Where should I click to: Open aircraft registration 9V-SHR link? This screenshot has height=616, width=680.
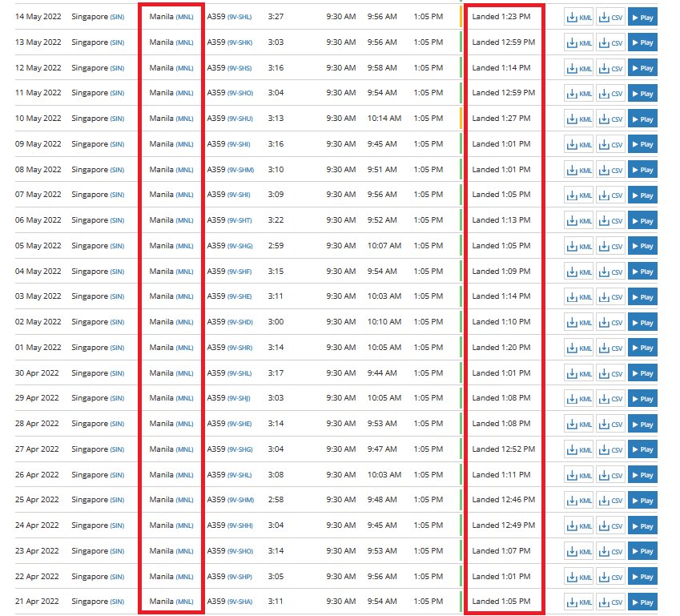coord(239,348)
